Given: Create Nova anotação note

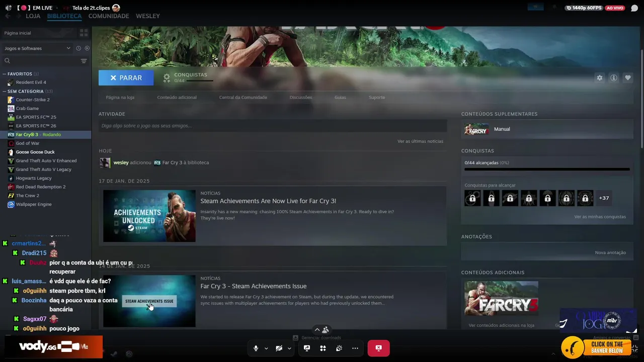Looking at the screenshot, I should pos(610,252).
